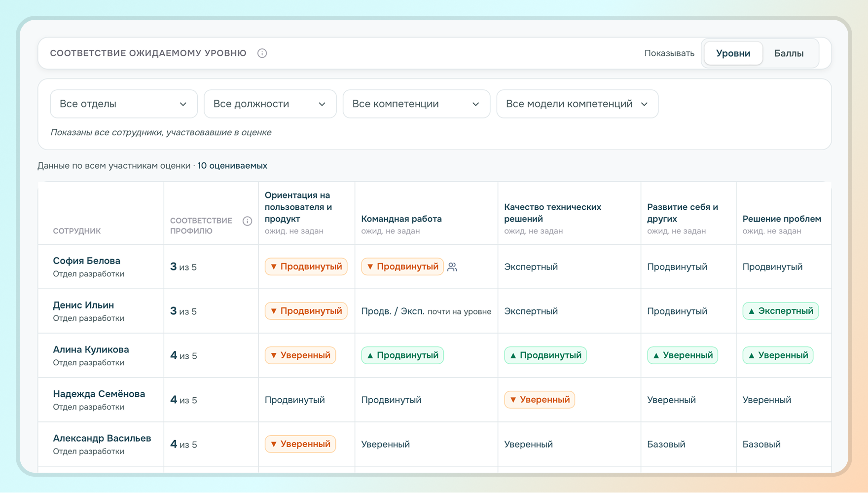Click София Белова's orange Продвинутый badge with group icon

[x=402, y=266]
